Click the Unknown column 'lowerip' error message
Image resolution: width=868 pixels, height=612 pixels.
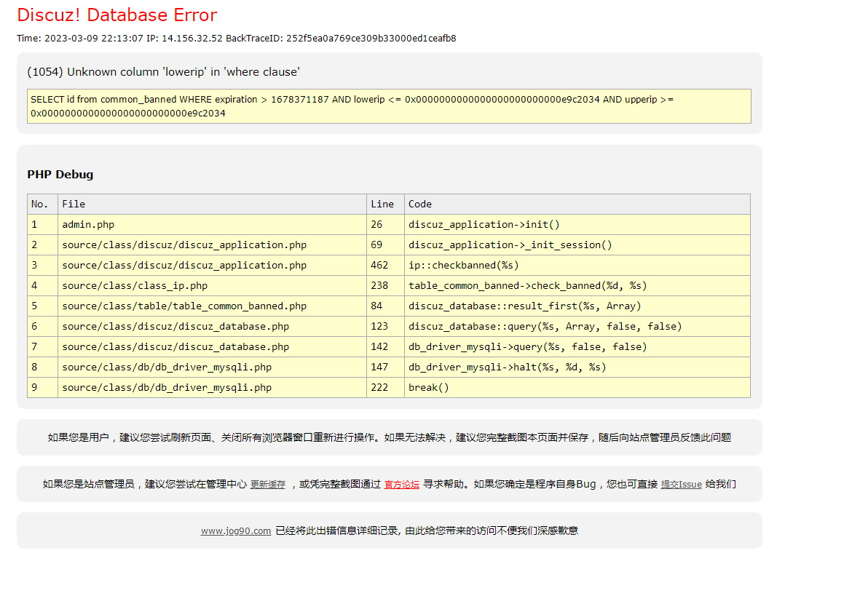[x=163, y=72]
